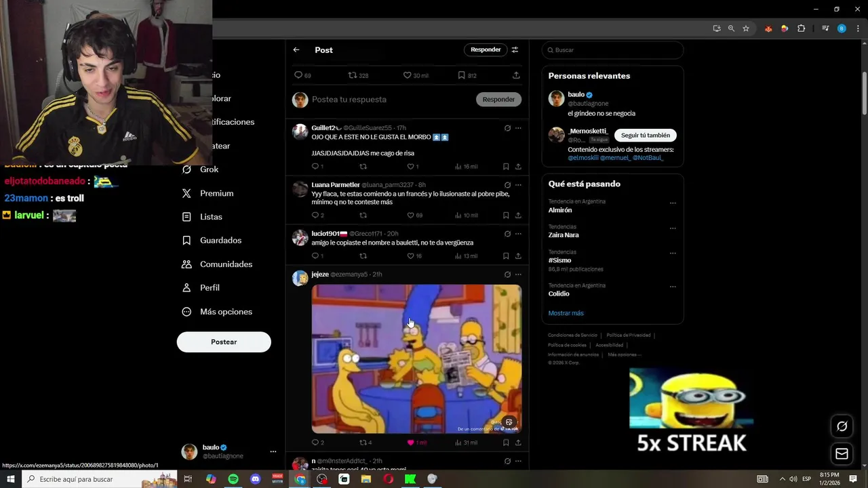868x488 pixels.
Task: Follow _Mernosketti_ with Seguir tú también
Action: 645,136
